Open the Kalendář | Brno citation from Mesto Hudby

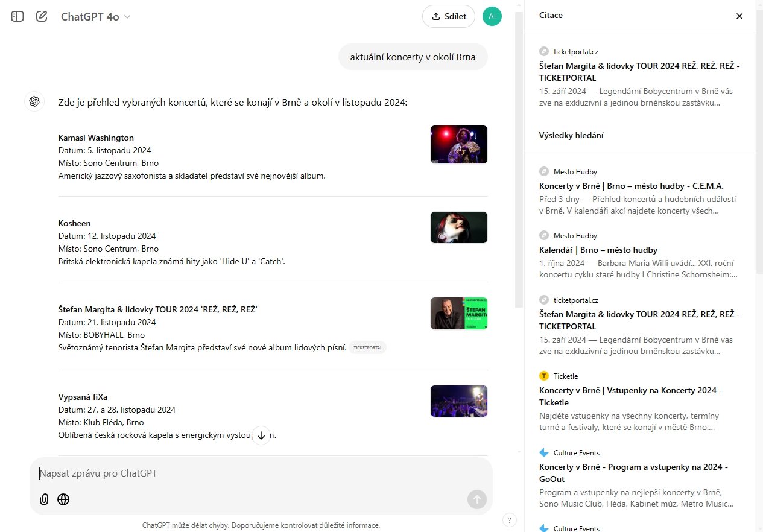pos(597,250)
